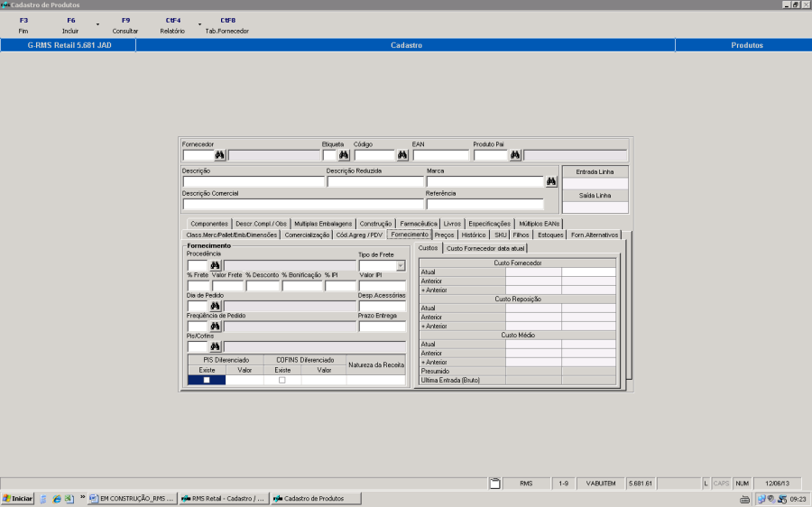This screenshot has width=812, height=507.
Task: Open Construção tab
Action: click(x=375, y=224)
